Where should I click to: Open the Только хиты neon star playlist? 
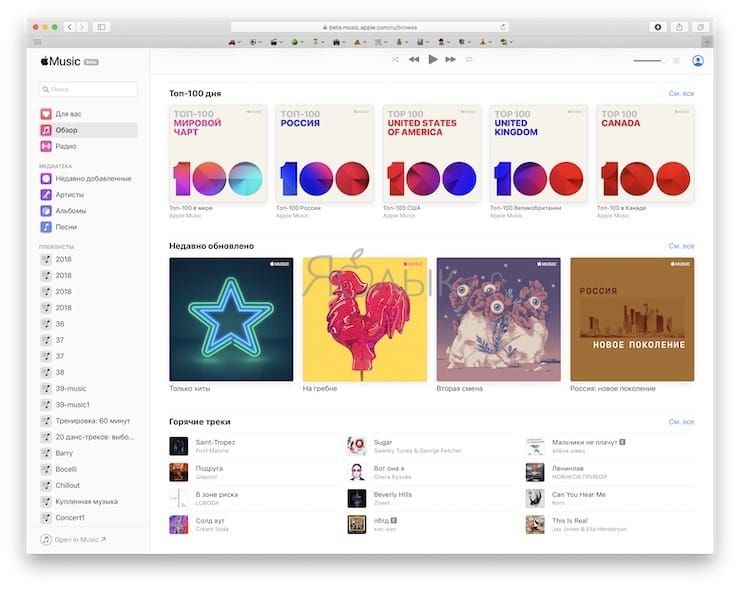[x=231, y=319]
